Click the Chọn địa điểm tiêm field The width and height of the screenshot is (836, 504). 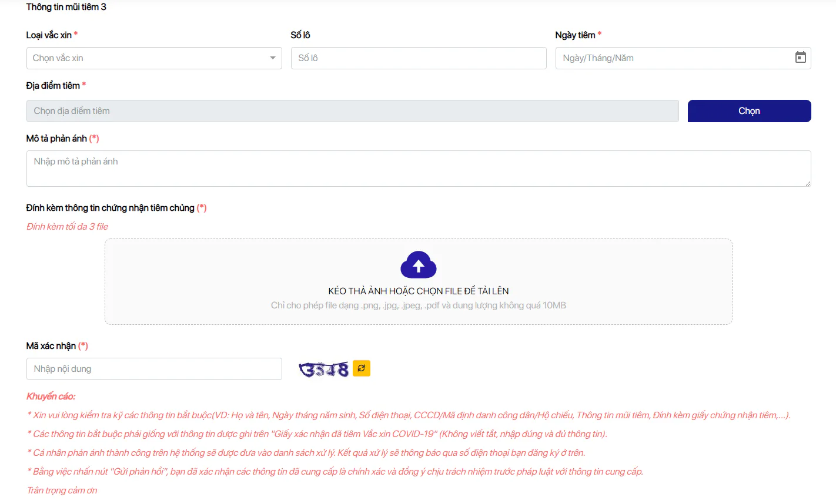pyautogui.click(x=353, y=111)
